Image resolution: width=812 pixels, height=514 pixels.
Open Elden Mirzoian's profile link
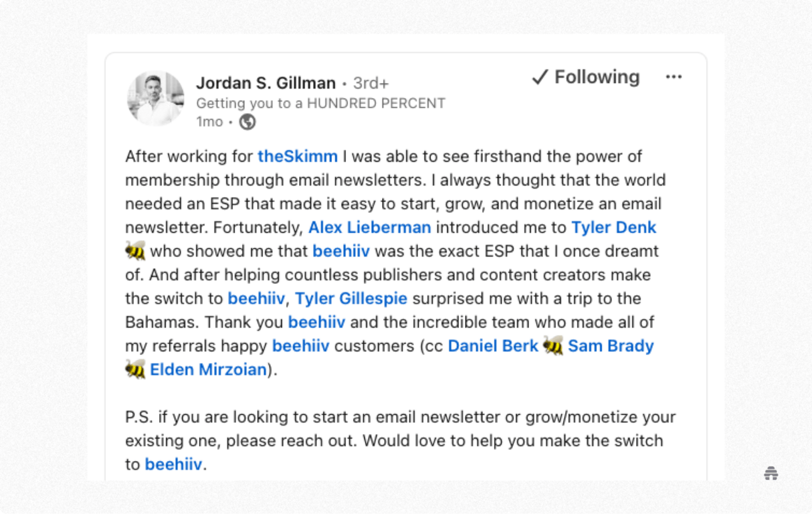coord(209,369)
